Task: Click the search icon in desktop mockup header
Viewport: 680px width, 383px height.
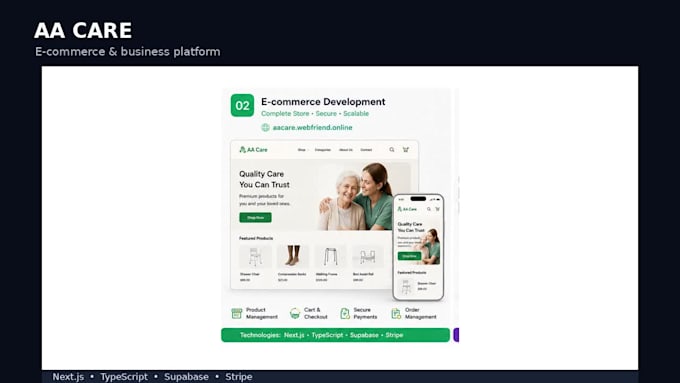Action: coord(392,150)
